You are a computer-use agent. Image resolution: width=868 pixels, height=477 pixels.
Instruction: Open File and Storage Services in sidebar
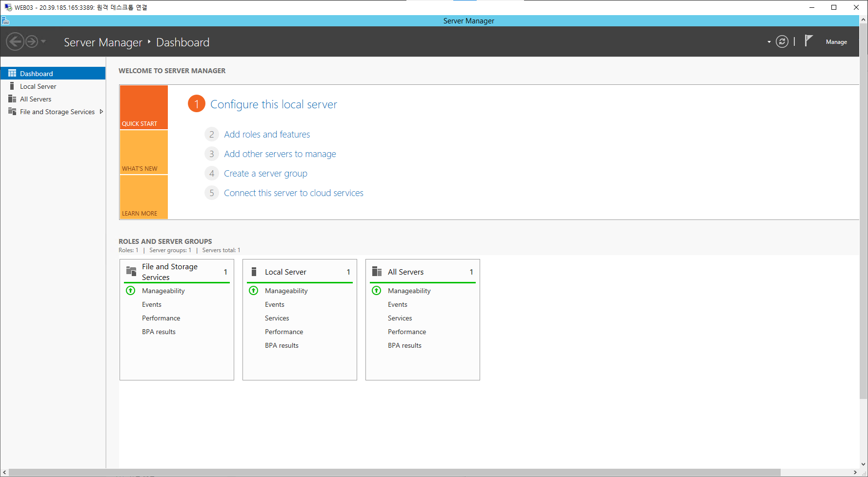pyautogui.click(x=53, y=112)
